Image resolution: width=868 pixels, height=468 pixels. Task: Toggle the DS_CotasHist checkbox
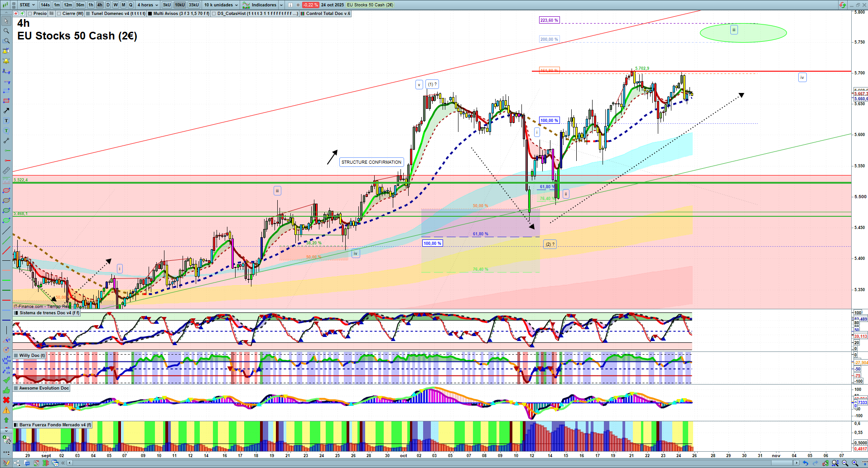pyautogui.click(x=214, y=14)
